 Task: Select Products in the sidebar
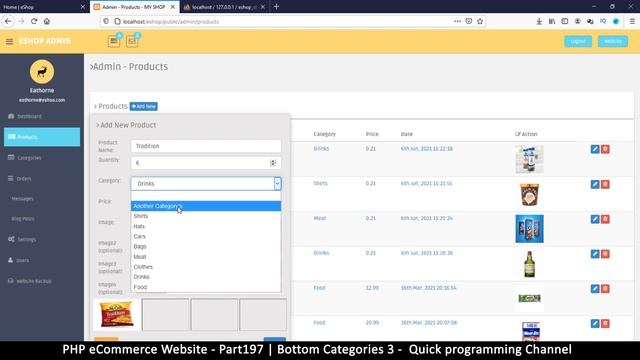click(42, 137)
